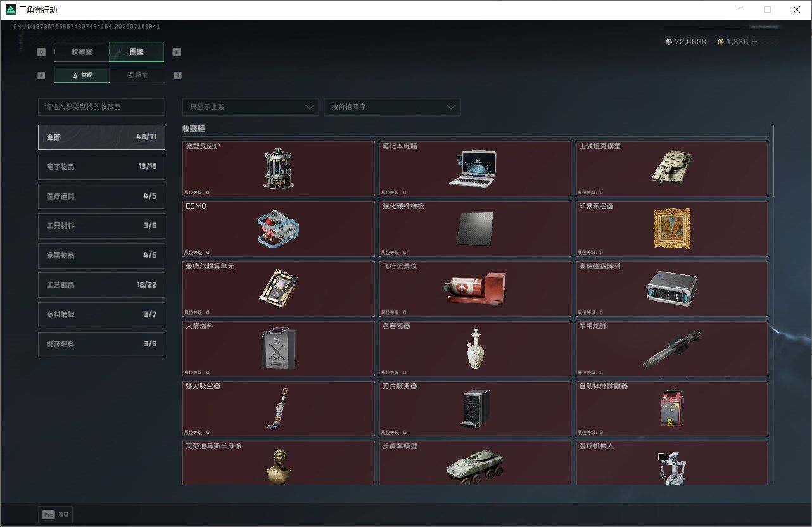Open the 名窑瓷器 porcelain vase icon
The height and width of the screenshot is (527, 812).
click(x=474, y=348)
